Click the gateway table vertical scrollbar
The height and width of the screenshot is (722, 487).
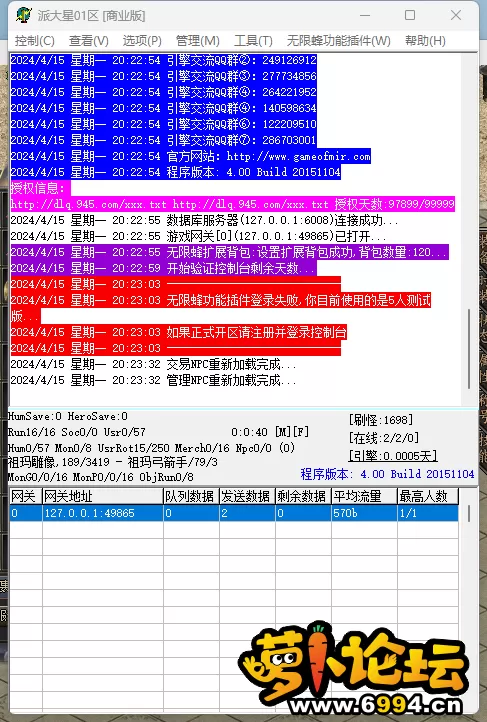click(x=469, y=513)
